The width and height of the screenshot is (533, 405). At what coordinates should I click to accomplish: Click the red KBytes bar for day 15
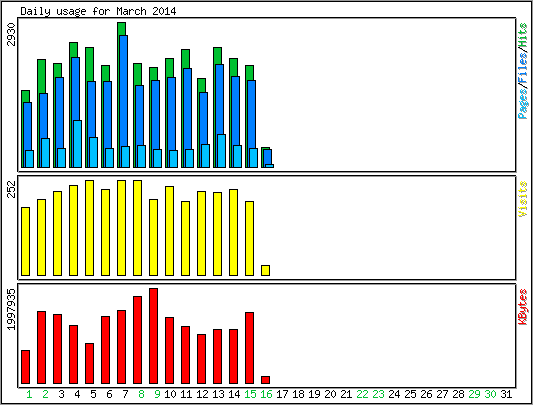pyautogui.click(x=250, y=348)
